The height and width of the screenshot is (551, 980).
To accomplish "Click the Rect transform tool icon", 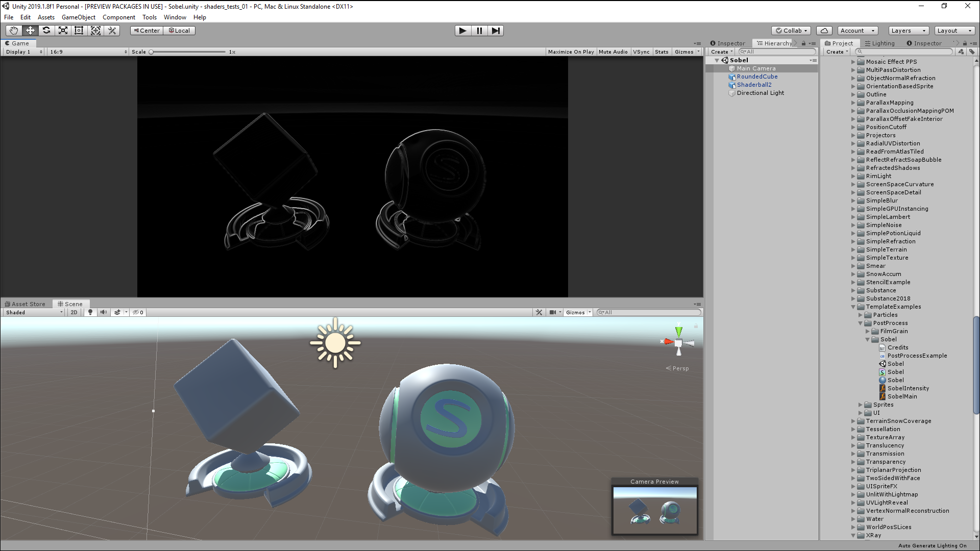I will tap(79, 30).
